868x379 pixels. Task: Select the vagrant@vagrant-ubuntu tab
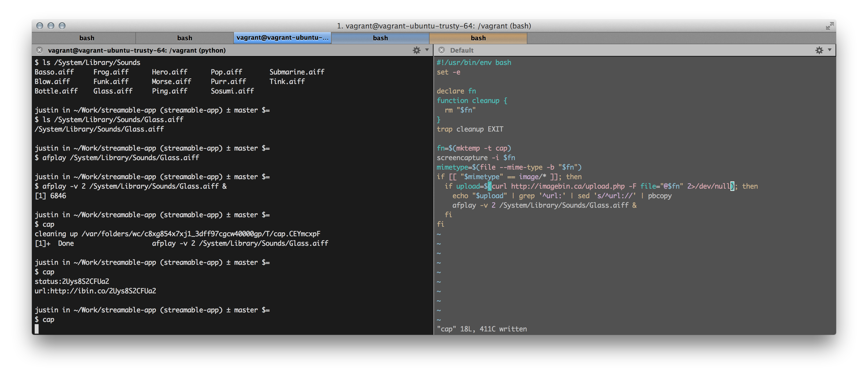pos(282,38)
